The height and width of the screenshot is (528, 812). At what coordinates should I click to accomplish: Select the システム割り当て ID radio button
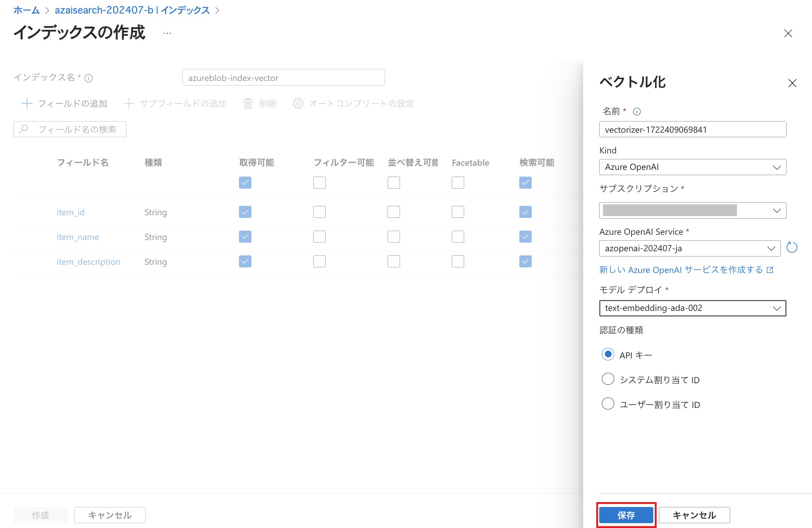point(608,379)
